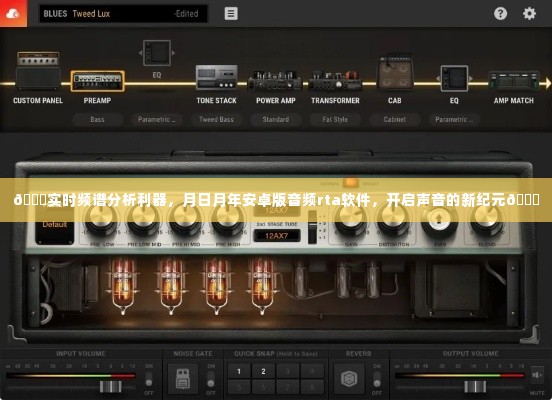Click the tube stage vertical slider

(312, 227)
